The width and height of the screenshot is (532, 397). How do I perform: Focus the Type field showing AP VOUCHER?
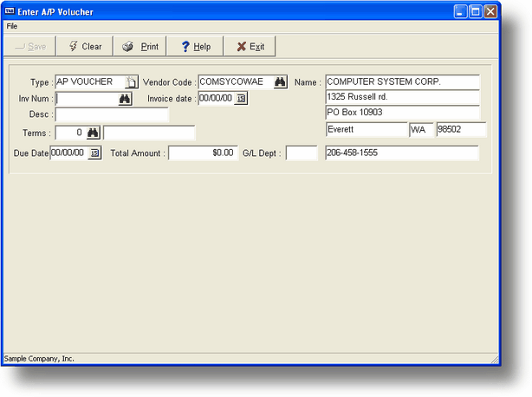90,81
